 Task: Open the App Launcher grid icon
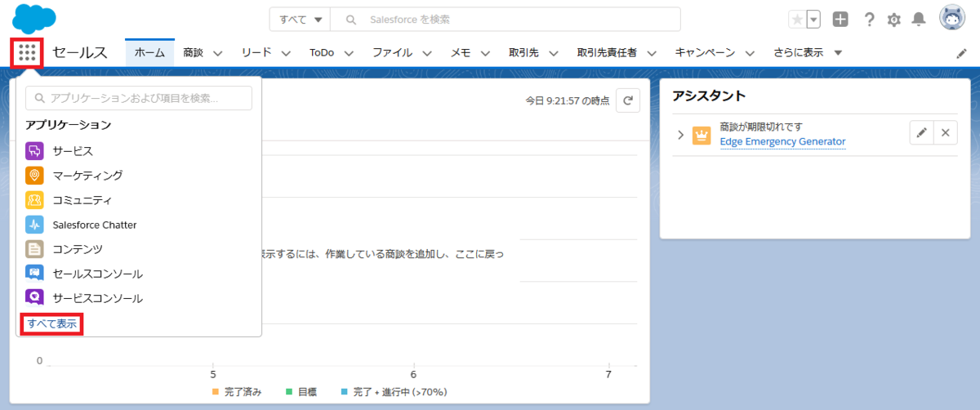tap(27, 53)
